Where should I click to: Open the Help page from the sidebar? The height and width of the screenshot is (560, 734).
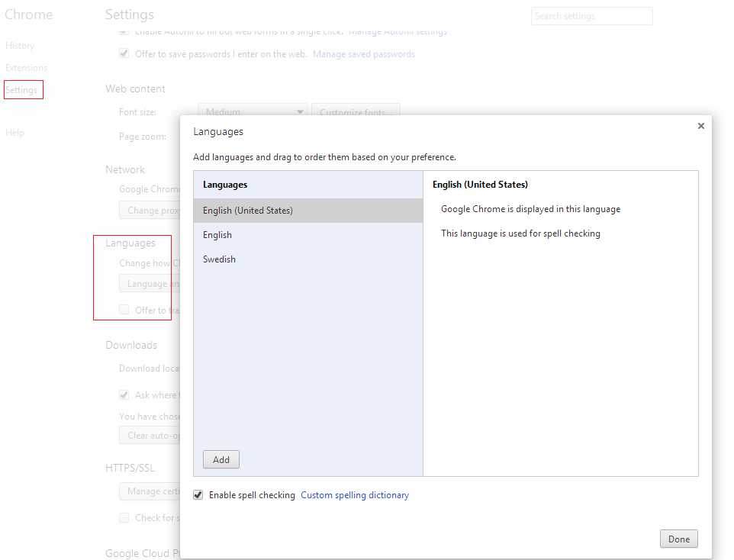pos(14,132)
